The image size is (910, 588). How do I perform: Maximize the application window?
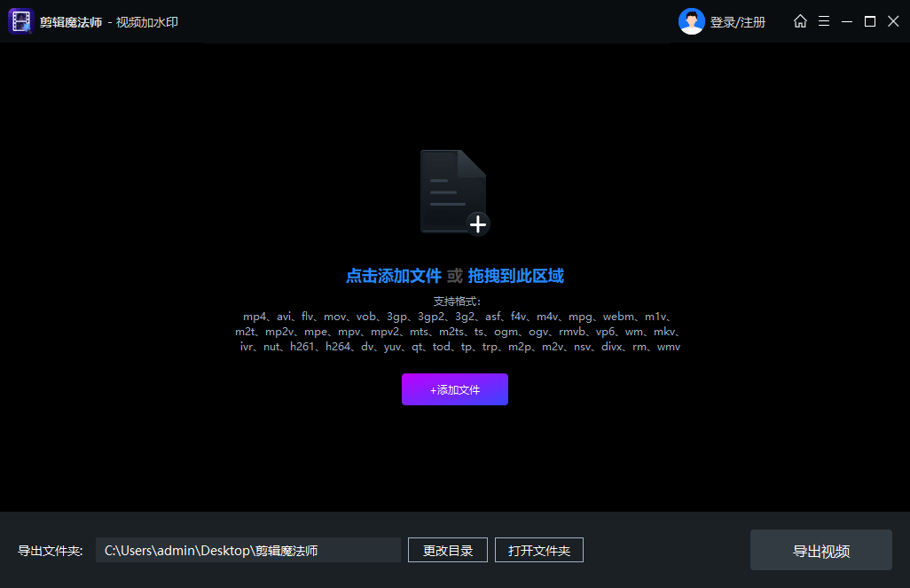pos(870,21)
